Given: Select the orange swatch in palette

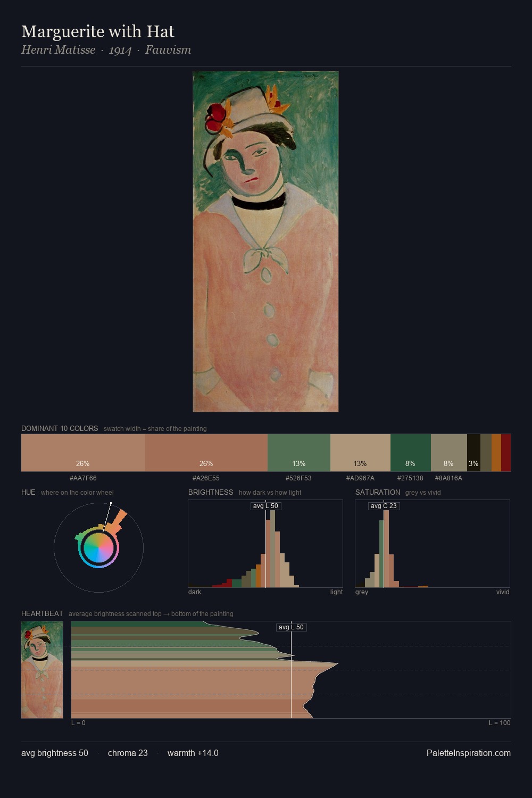Looking at the screenshot, I should 496,453.
